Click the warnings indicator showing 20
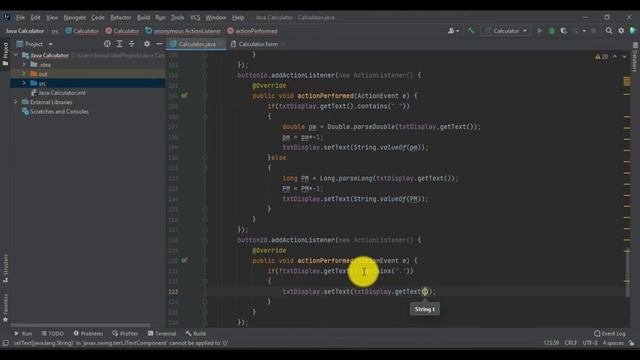Screen dimensions: 640x360 coord(601,57)
